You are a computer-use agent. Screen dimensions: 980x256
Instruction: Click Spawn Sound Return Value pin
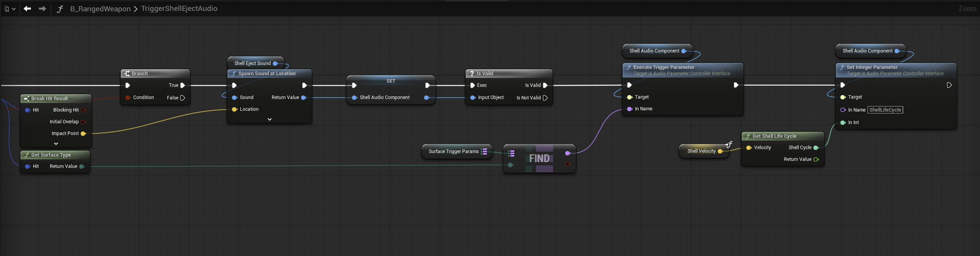(304, 97)
